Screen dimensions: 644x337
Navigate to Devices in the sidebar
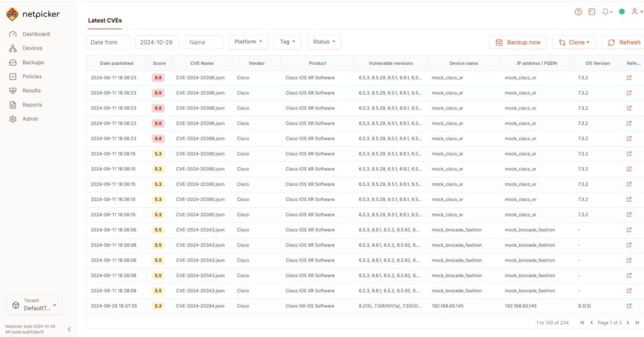[x=32, y=48]
